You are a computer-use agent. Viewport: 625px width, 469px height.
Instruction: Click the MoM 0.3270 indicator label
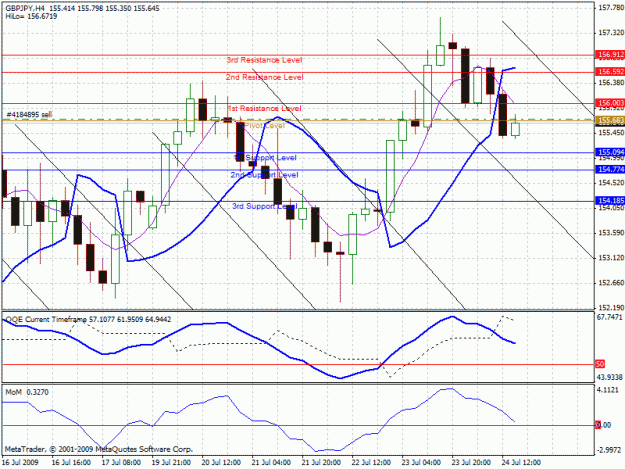27,392
